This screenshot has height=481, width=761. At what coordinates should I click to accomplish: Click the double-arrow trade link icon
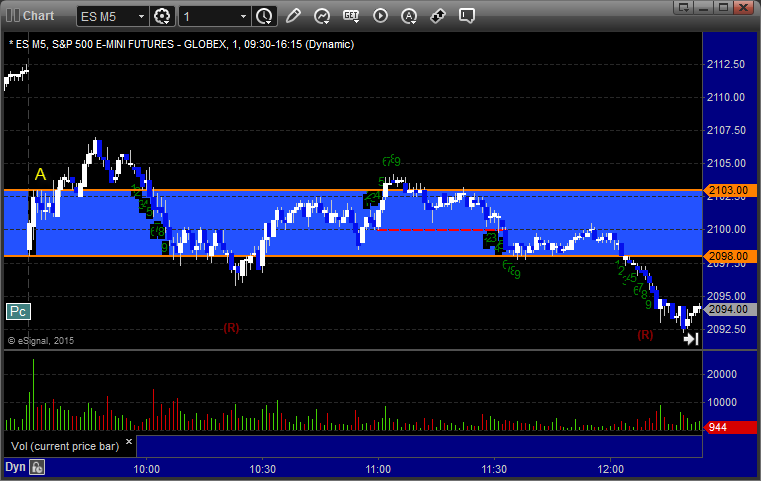(x=438, y=16)
